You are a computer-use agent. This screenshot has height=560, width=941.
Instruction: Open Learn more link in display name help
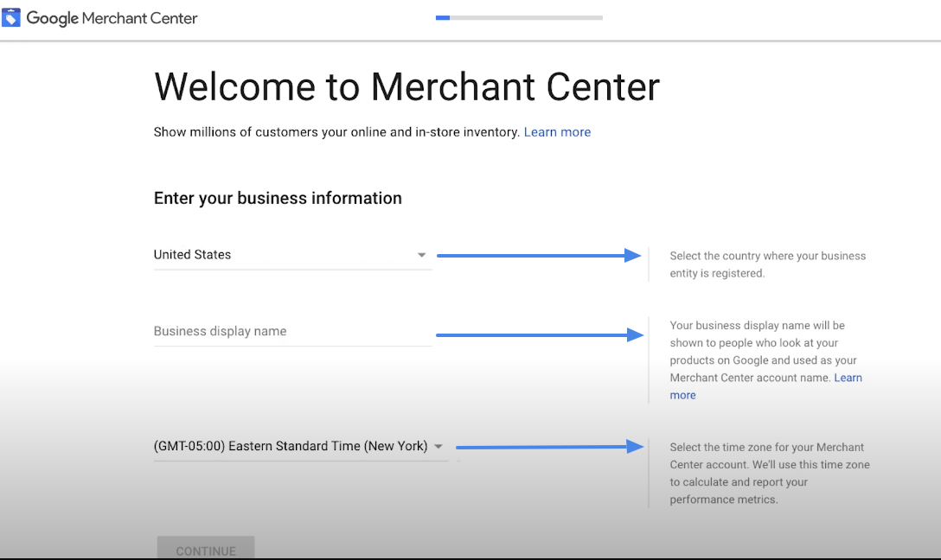pos(848,378)
